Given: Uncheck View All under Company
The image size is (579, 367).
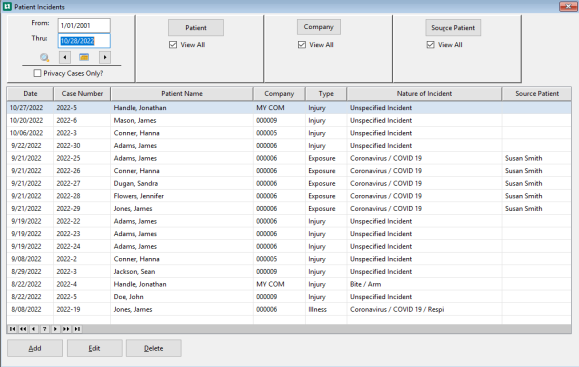Looking at the screenshot, I should (x=302, y=45).
